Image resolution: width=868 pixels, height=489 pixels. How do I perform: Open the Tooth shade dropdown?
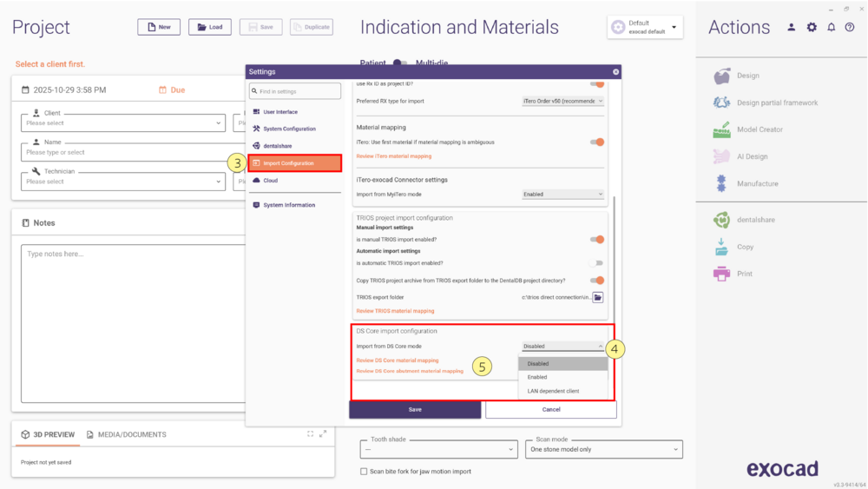(438, 450)
